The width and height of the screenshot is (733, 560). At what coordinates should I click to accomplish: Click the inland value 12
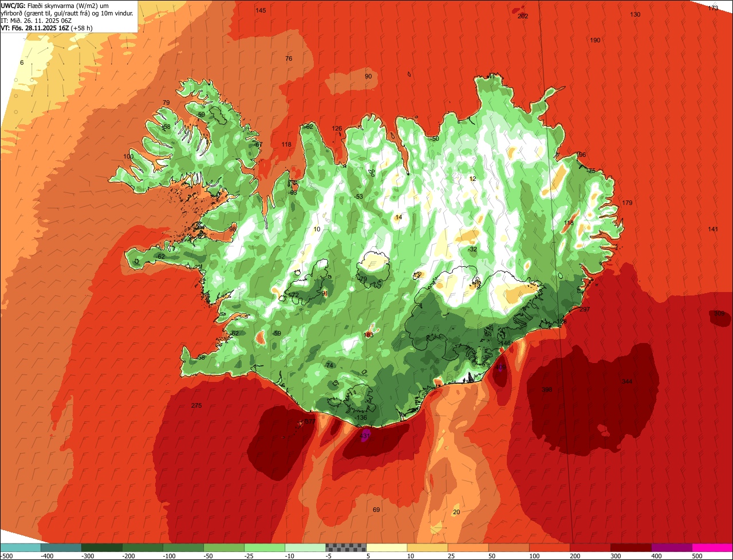(472, 179)
